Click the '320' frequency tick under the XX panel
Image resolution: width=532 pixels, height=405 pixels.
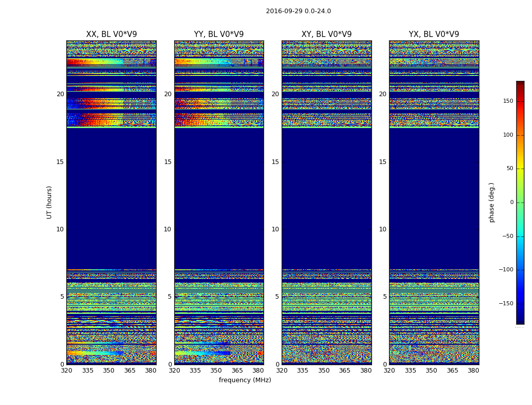(x=66, y=371)
